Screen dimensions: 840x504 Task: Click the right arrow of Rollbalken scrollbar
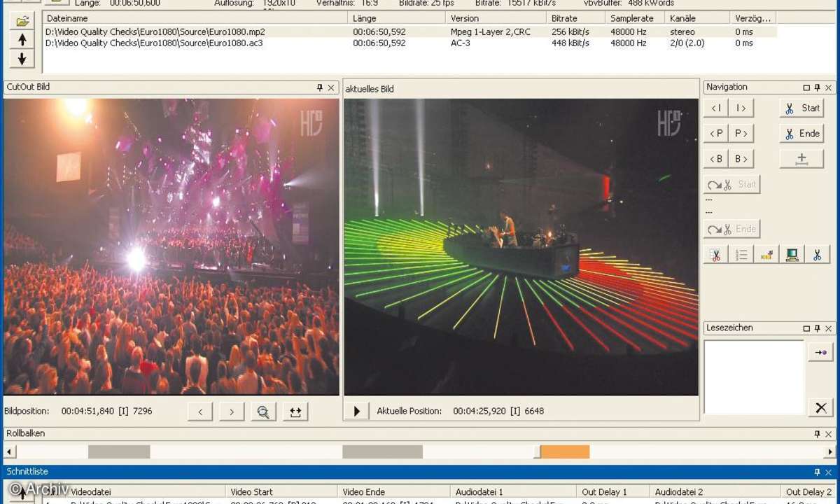(830, 452)
